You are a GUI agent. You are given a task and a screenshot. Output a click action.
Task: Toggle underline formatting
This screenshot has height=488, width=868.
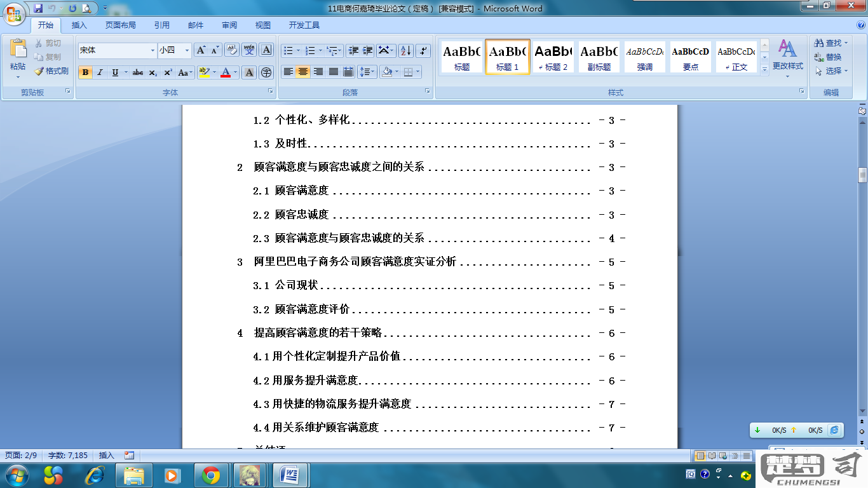point(115,72)
